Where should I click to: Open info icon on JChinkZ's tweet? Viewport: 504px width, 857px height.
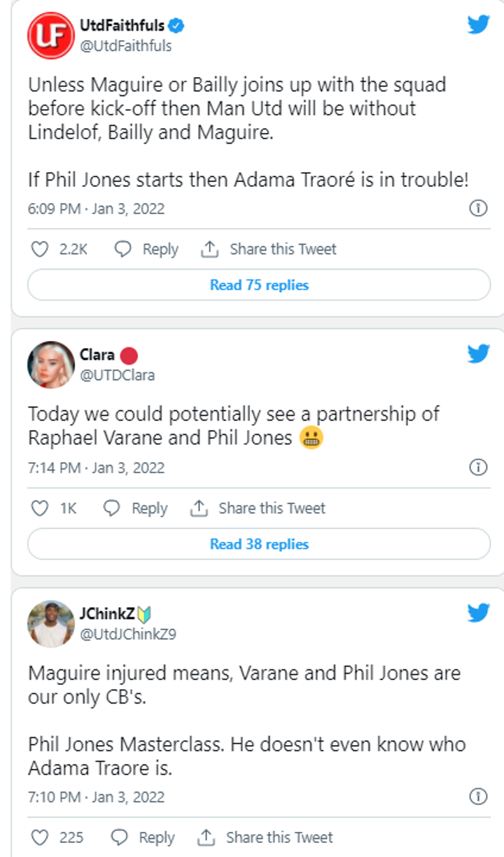(x=478, y=797)
